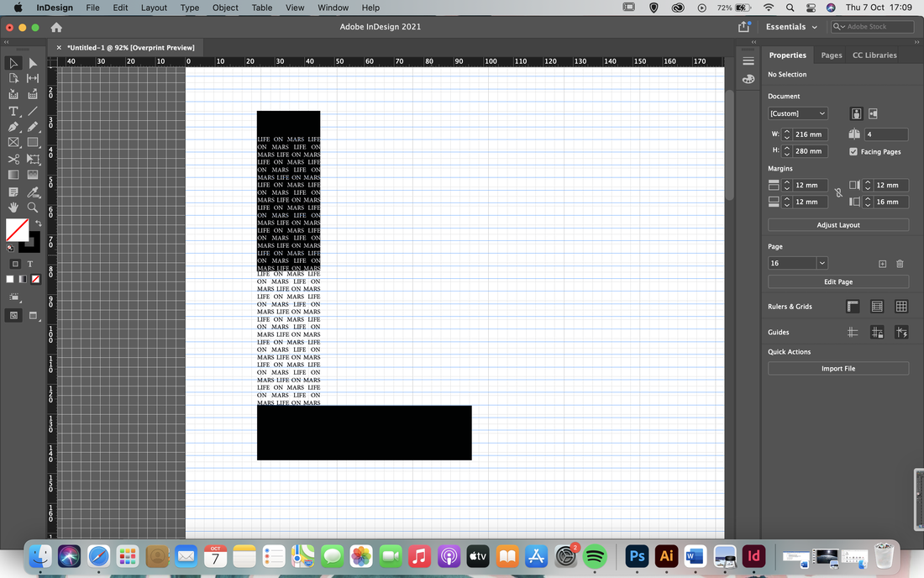Click the Import File button
This screenshot has width=924, height=578.
click(x=838, y=368)
